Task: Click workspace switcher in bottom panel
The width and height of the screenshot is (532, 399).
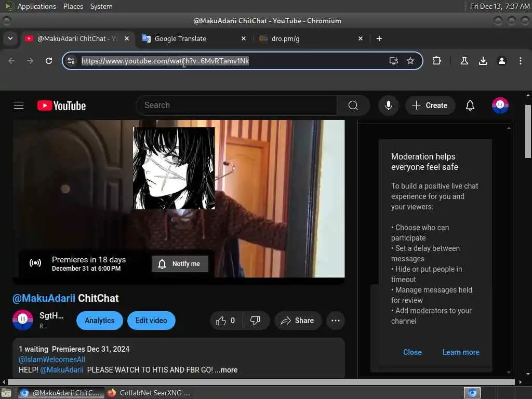Action: coord(472,393)
